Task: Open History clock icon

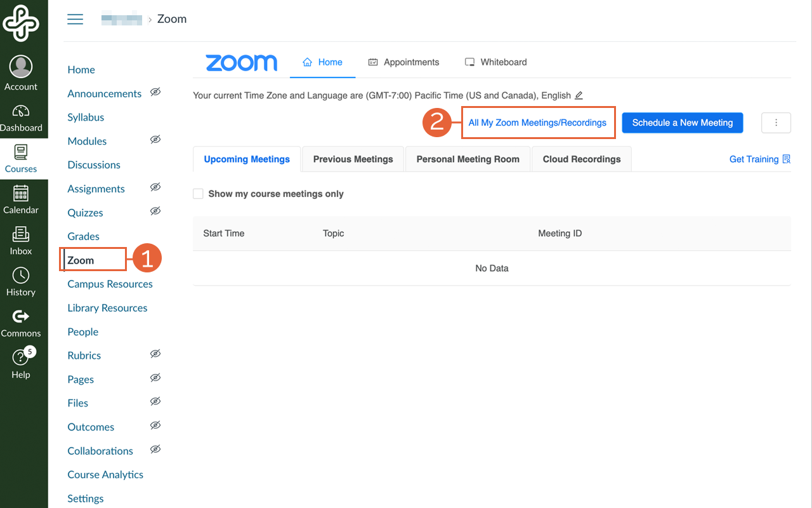Action: click(21, 276)
